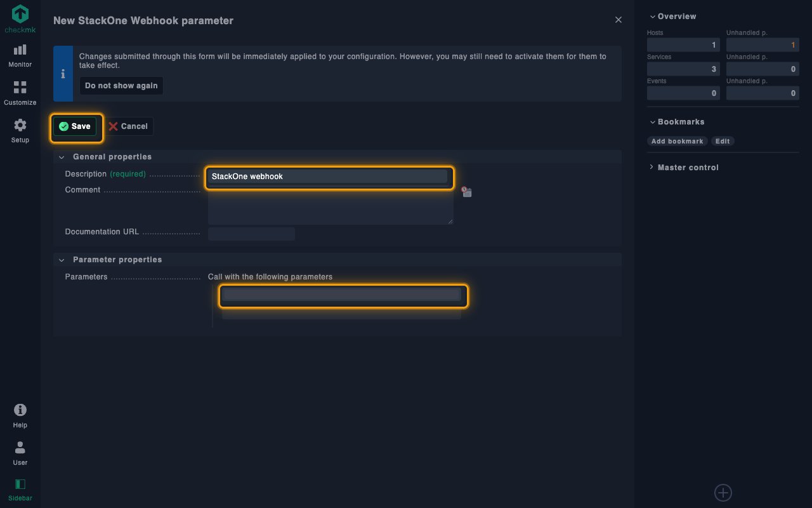The width and height of the screenshot is (812, 508).
Task: Collapse Parameter properties section
Action: coord(62,260)
